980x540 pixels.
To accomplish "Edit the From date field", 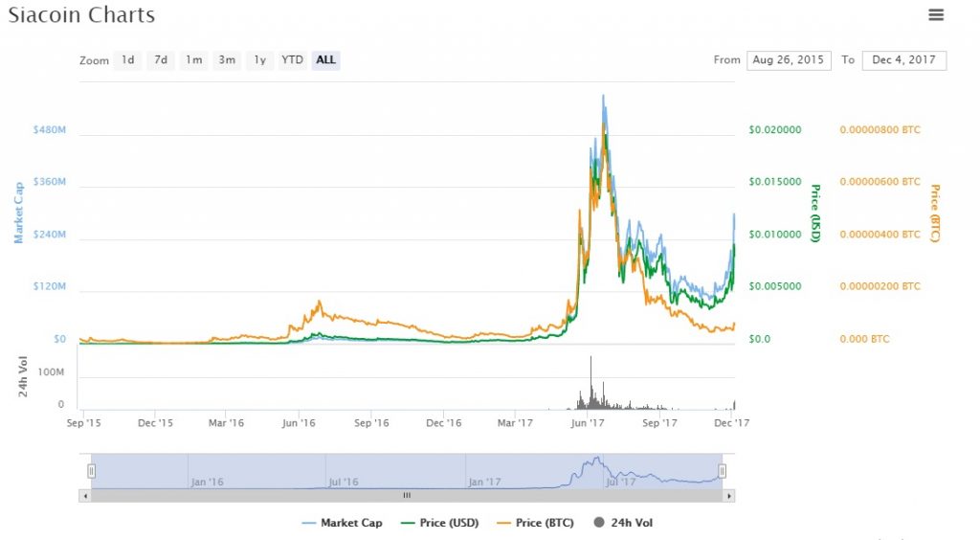I will pyautogui.click(x=789, y=60).
